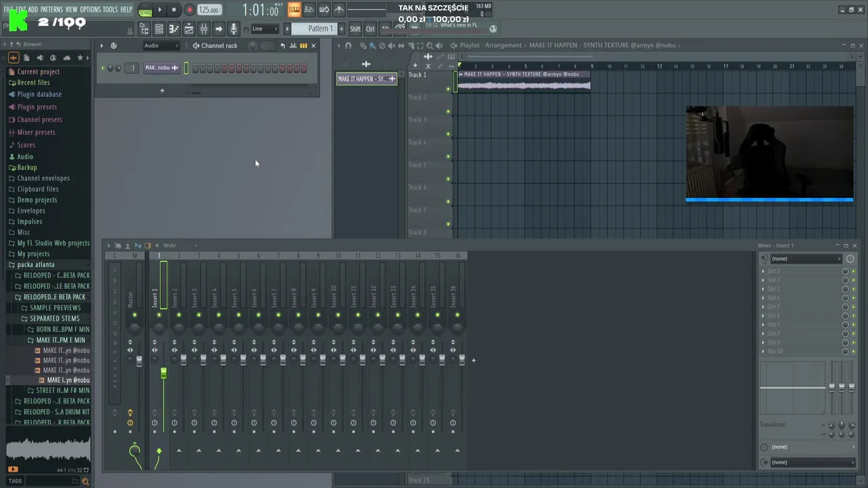Expand the STREET H..M F# MIN folder
This screenshot has width=868, height=488.
(62, 390)
